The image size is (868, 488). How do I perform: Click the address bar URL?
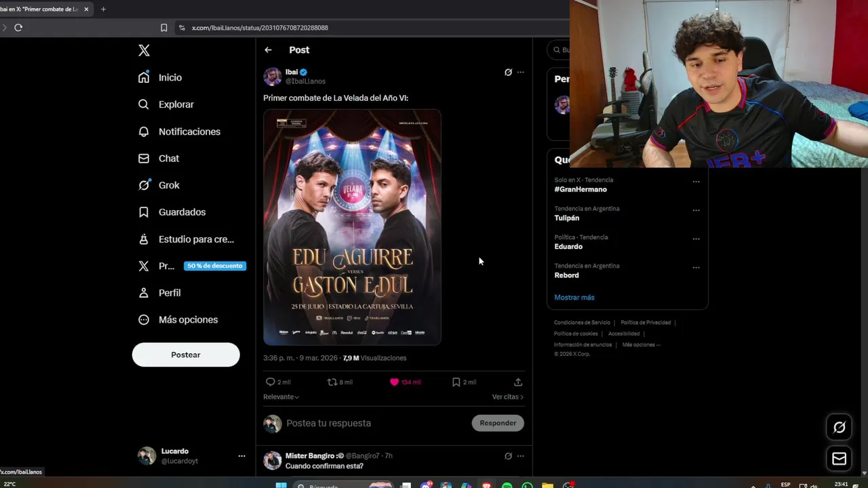[260, 28]
